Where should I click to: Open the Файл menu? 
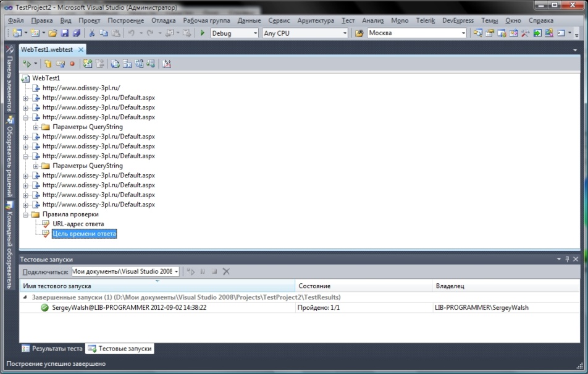point(16,20)
